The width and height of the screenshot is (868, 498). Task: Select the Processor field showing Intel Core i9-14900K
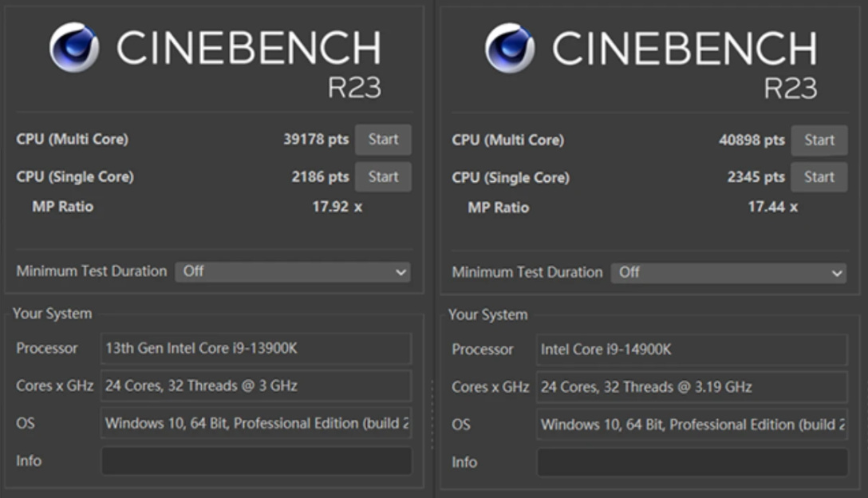[691, 350]
